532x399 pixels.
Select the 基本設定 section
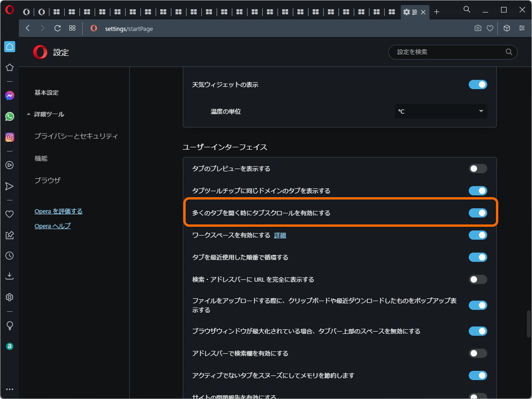(46, 92)
